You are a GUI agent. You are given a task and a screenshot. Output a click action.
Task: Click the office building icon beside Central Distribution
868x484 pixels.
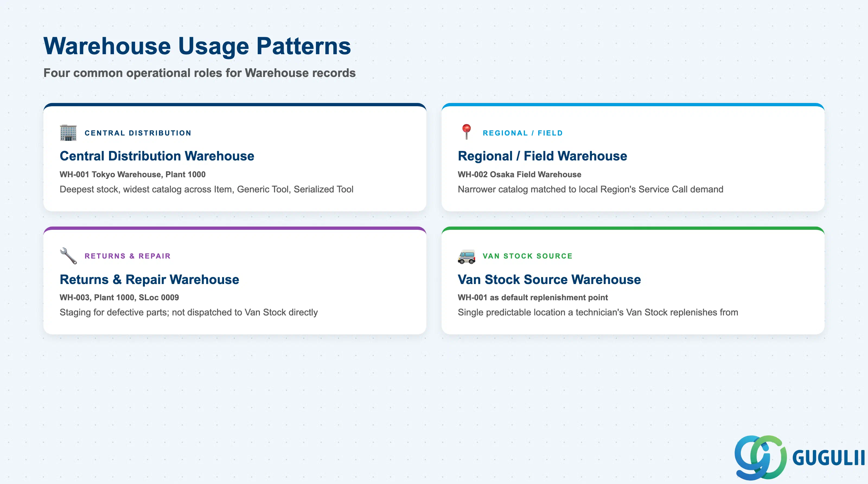pos(68,133)
